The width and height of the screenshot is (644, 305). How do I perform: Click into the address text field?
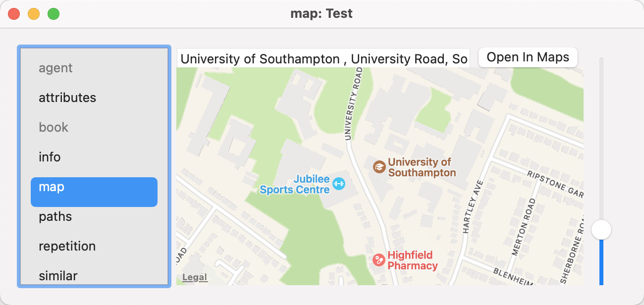(323, 59)
